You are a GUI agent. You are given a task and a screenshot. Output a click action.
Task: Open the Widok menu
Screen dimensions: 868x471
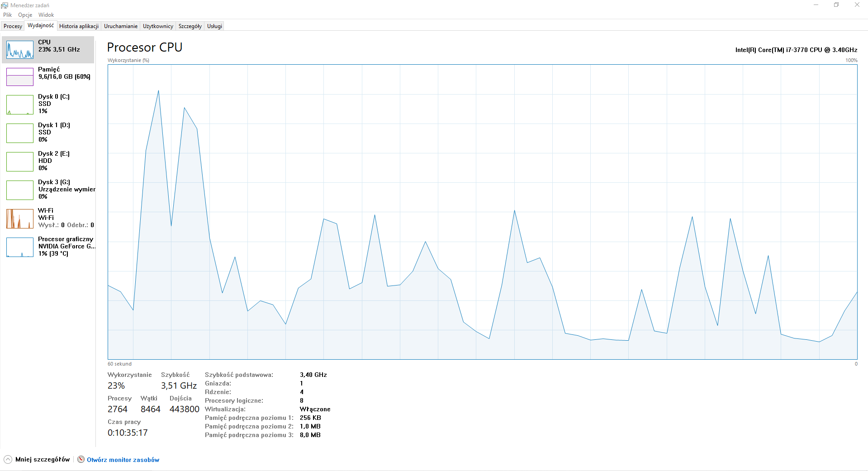(x=46, y=14)
